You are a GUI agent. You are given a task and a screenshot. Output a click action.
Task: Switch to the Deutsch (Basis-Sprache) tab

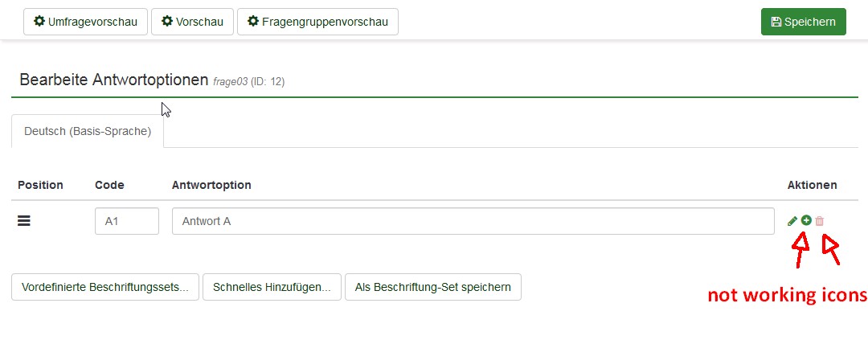coord(88,131)
